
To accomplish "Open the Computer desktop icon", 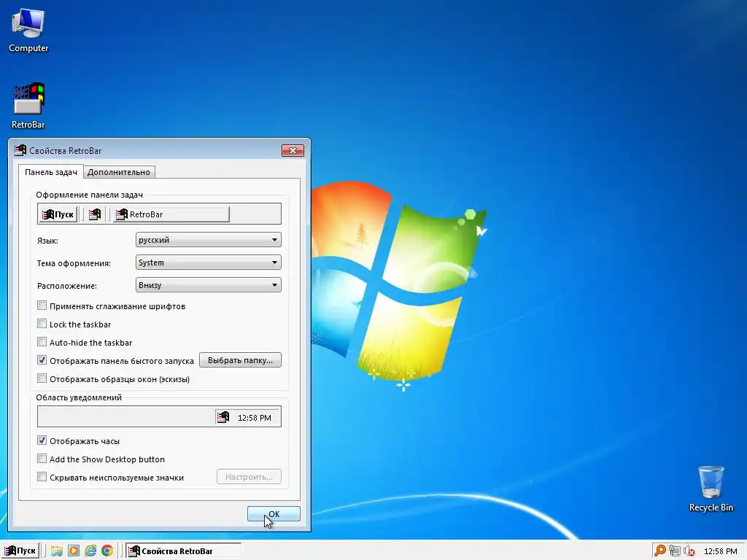I will pos(28,31).
